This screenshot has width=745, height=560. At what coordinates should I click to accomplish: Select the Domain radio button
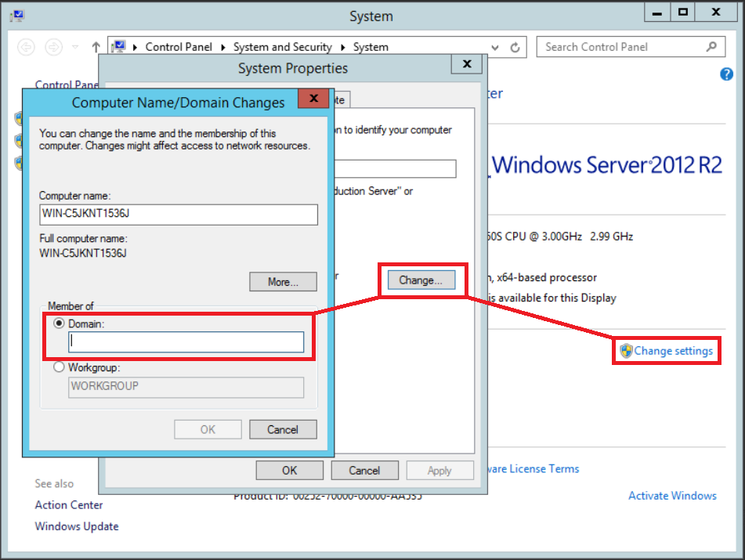(x=59, y=323)
